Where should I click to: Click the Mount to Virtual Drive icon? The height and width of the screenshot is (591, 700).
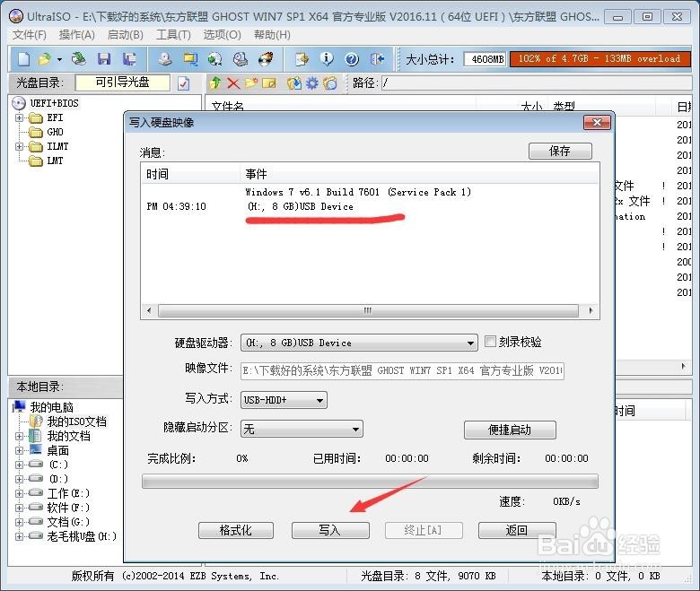tap(241, 59)
